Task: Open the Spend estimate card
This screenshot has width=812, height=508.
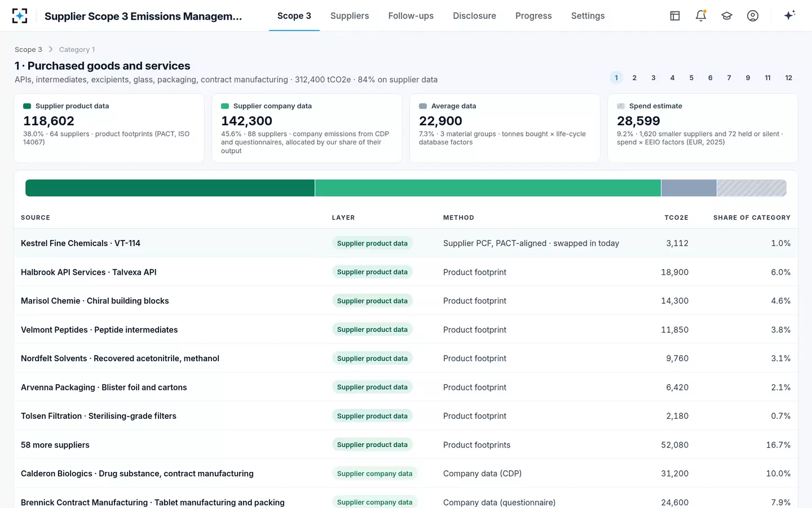Action: 703,128
